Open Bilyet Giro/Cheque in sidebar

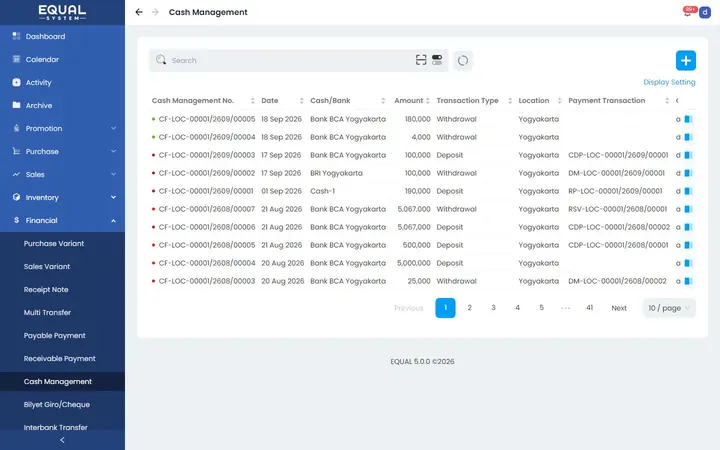coord(56,404)
